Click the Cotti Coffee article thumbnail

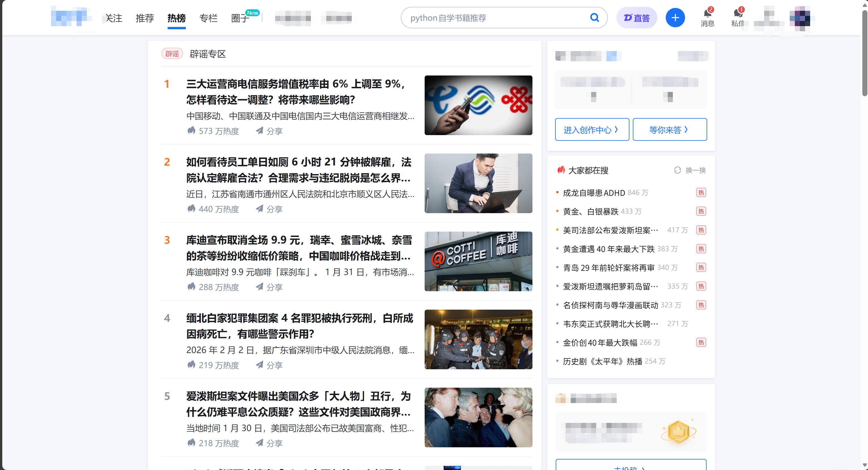click(478, 261)
